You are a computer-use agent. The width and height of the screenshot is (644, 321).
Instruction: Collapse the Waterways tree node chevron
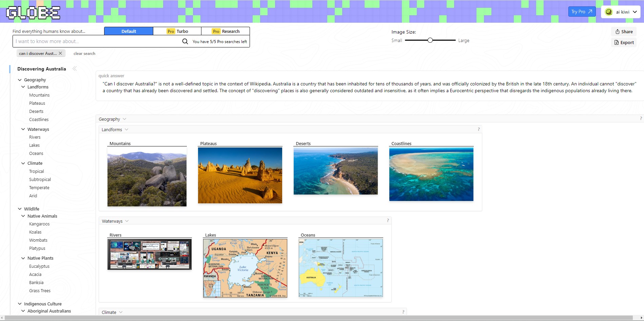click(23, 129)
